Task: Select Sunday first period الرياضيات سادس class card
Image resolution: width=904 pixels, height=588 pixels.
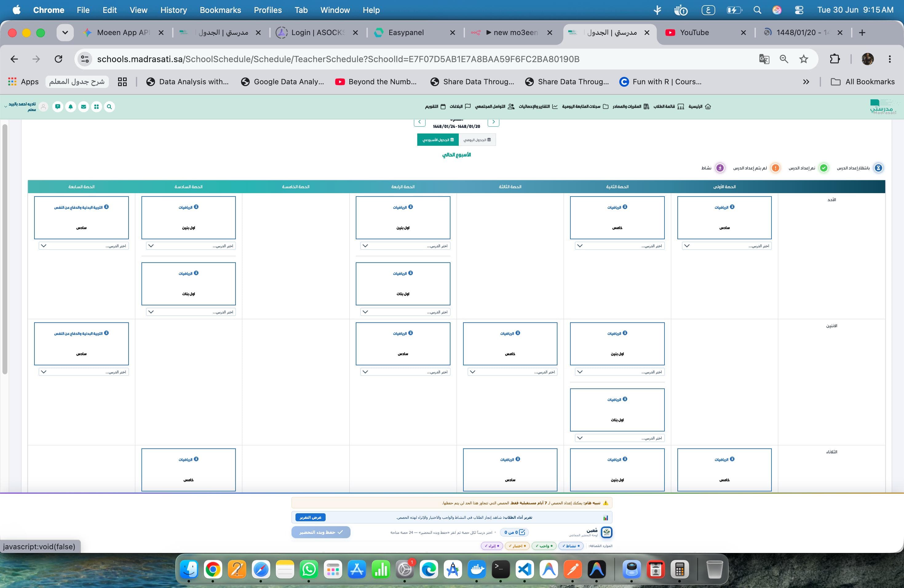Action: pos(724,218)
